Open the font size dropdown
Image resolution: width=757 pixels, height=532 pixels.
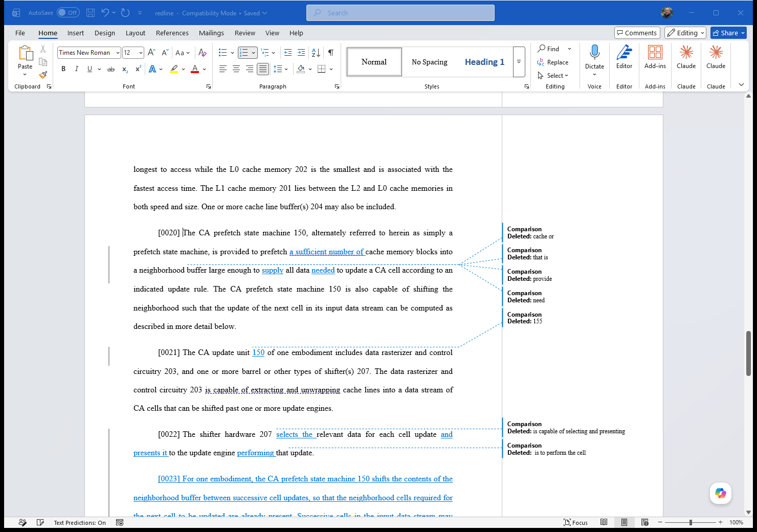[x=141, y=53]
